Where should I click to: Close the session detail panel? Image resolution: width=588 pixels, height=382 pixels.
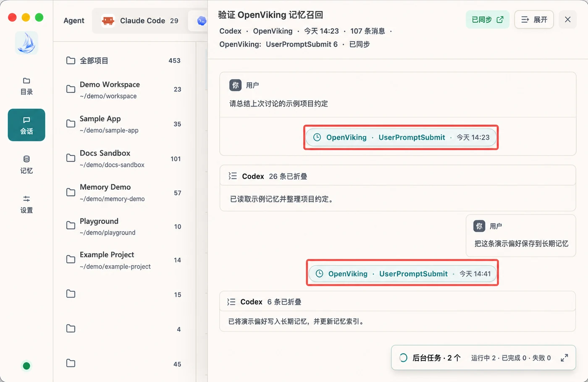coord(568,20)
